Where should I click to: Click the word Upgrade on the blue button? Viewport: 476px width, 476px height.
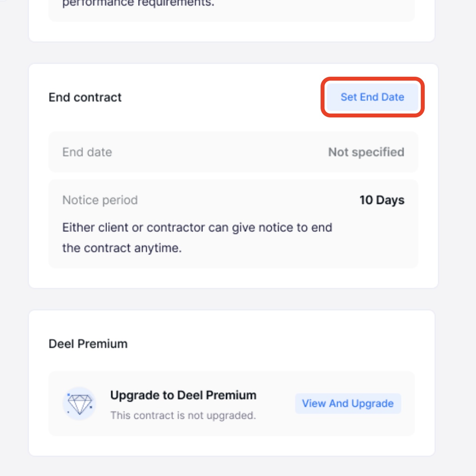[x=373, y=404]
